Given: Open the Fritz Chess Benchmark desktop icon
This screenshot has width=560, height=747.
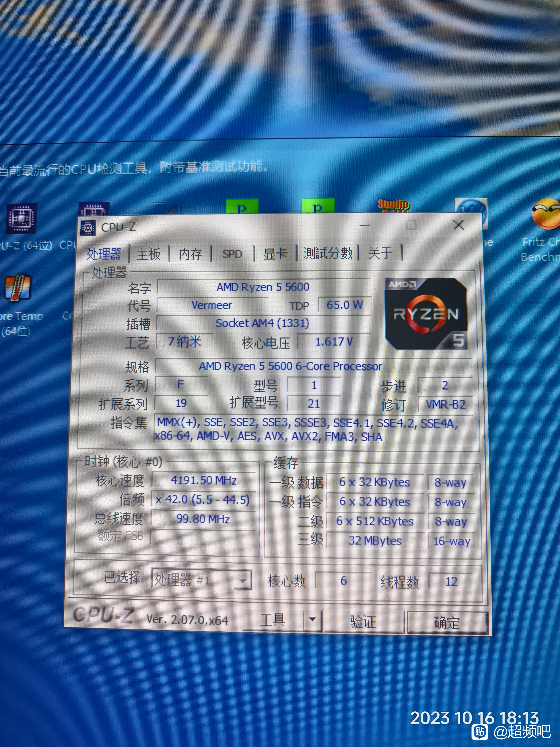Looking at the screenshot, I should click(x=546, y=214).
